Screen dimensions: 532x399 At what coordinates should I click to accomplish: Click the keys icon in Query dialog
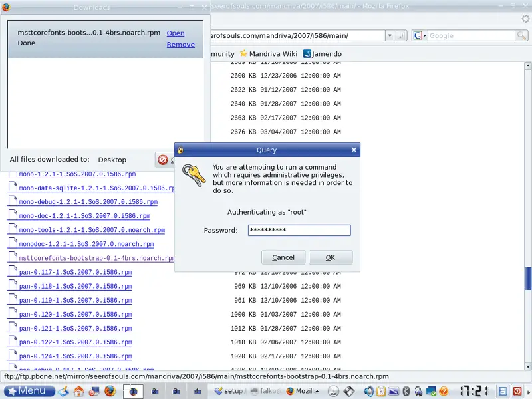[x=194, y=175]
